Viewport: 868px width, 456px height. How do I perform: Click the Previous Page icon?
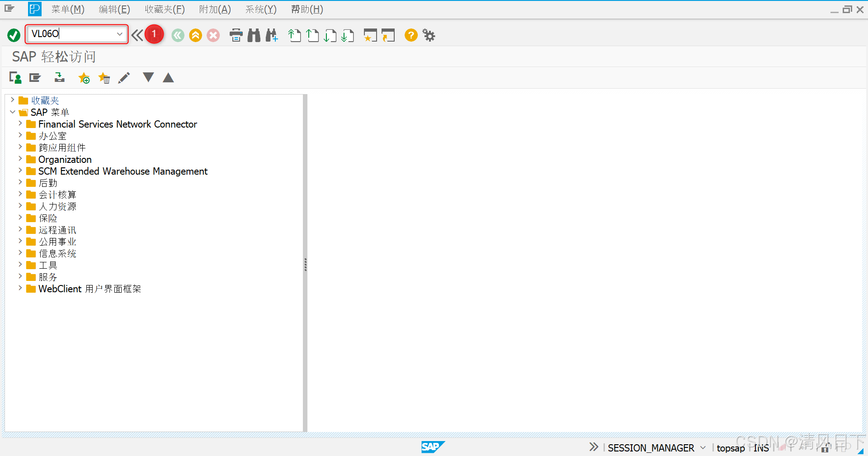click(x=312, y=35)
